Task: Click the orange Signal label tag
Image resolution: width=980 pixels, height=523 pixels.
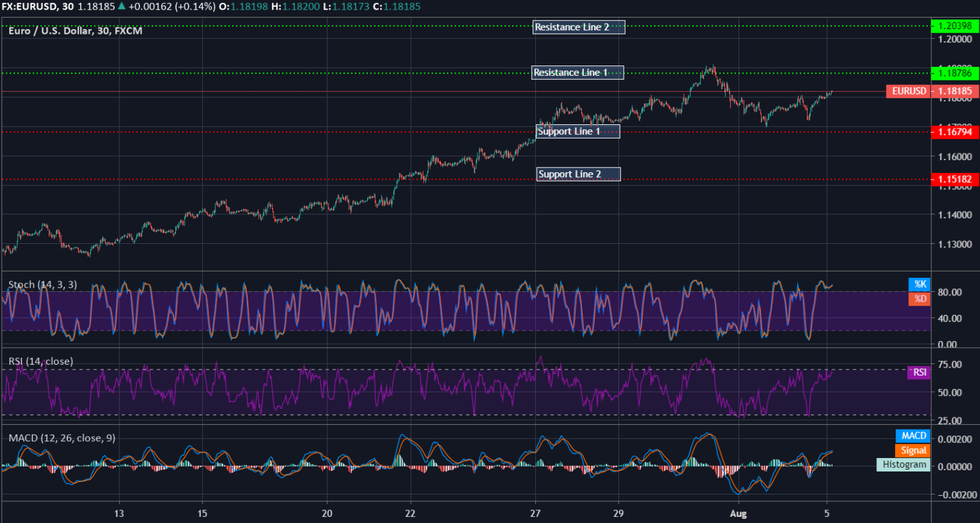Action: pyautogui.click(x=913, y=450)
